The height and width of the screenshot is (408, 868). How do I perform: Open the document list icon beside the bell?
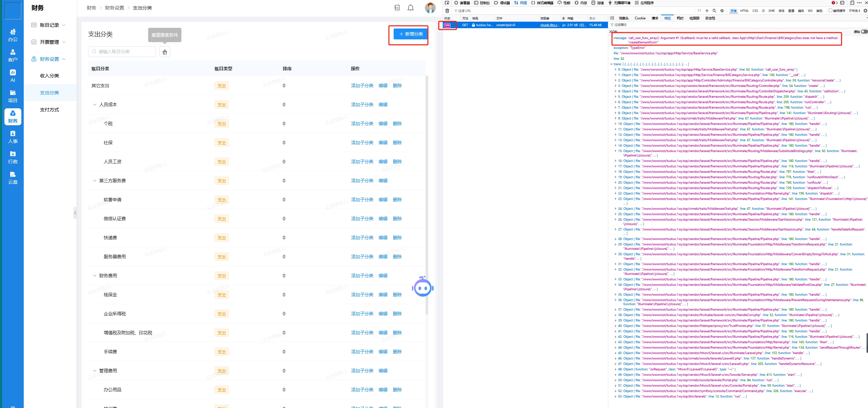point(397,8)
